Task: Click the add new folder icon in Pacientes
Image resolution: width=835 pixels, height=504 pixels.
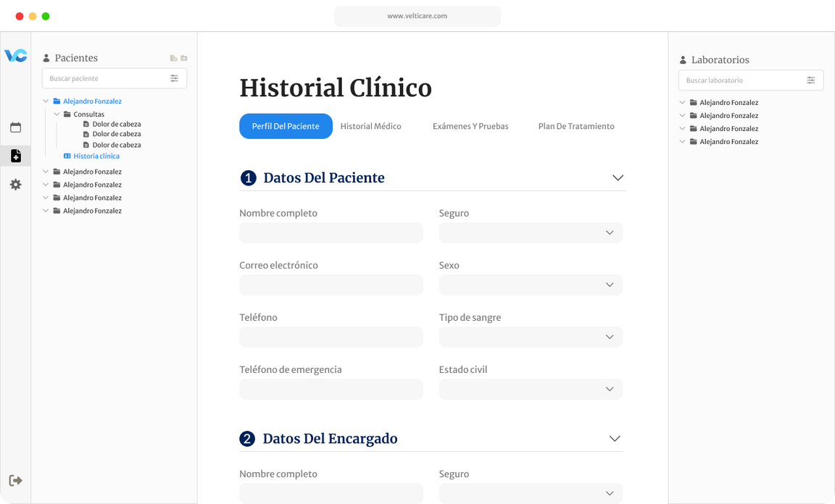Action: [x=184, y=58]
